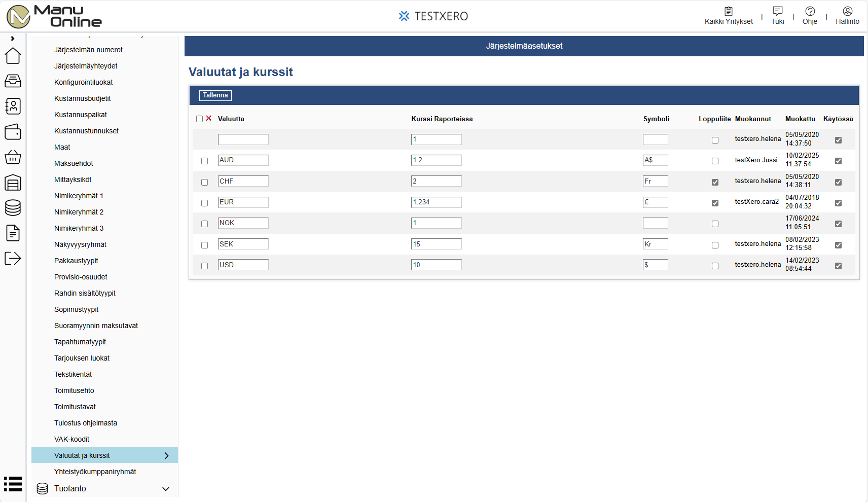Open Toimitustavat menu item
Image resolution: width=868 pixels, height=502 pixels.
click(75, 407)
